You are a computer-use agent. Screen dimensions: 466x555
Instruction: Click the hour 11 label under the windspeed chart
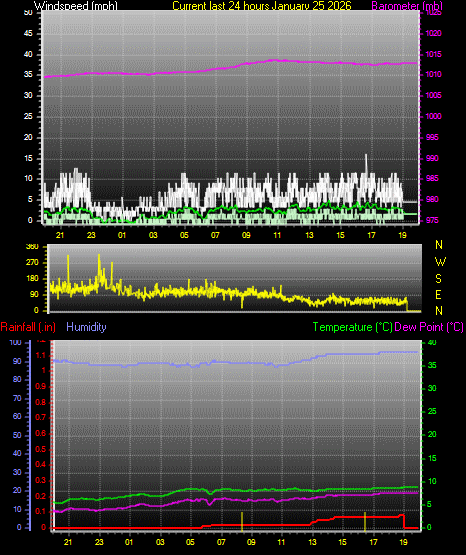(x=277, y=235)
